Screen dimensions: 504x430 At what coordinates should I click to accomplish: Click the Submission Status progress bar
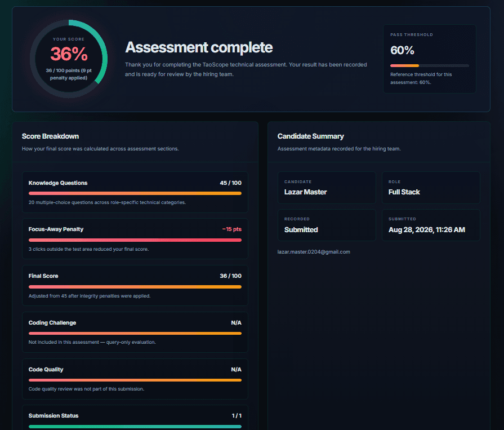pyautogui.click(x=135, y=427)
